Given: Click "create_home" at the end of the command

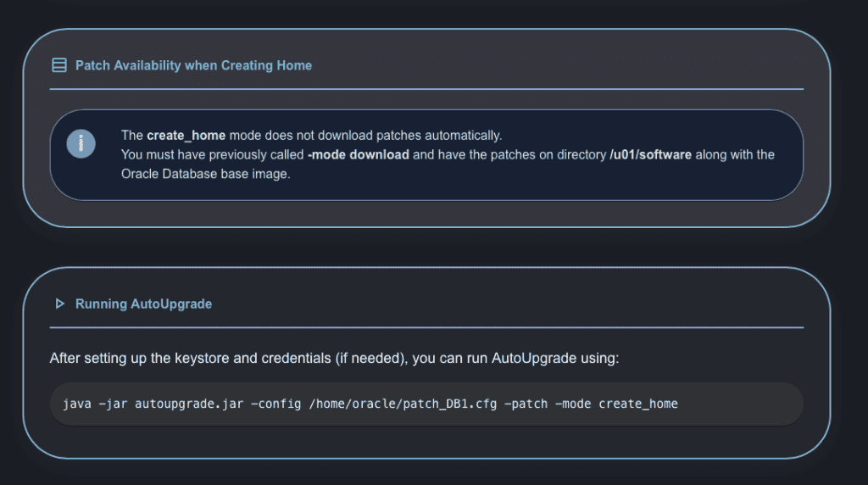Looking at the screenshot, I should click(638, 404).
